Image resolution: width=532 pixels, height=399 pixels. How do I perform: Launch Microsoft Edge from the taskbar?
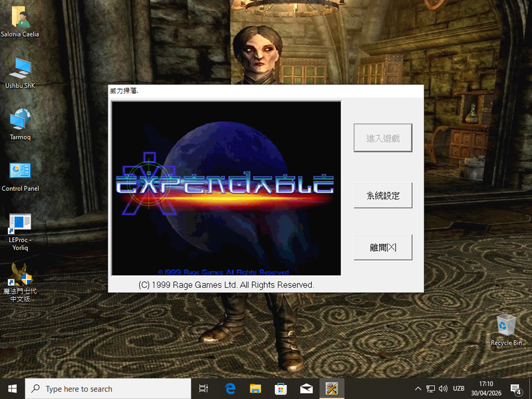230,389
